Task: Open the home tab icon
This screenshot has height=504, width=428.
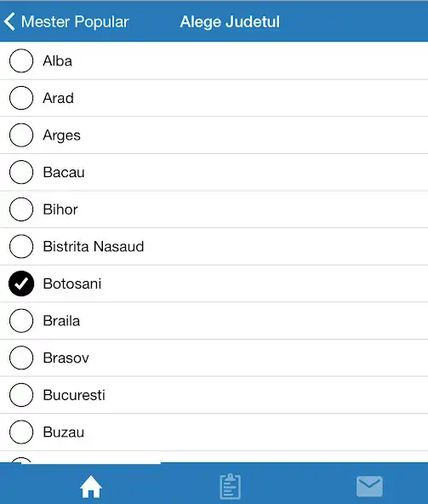Action: (91, 487)
